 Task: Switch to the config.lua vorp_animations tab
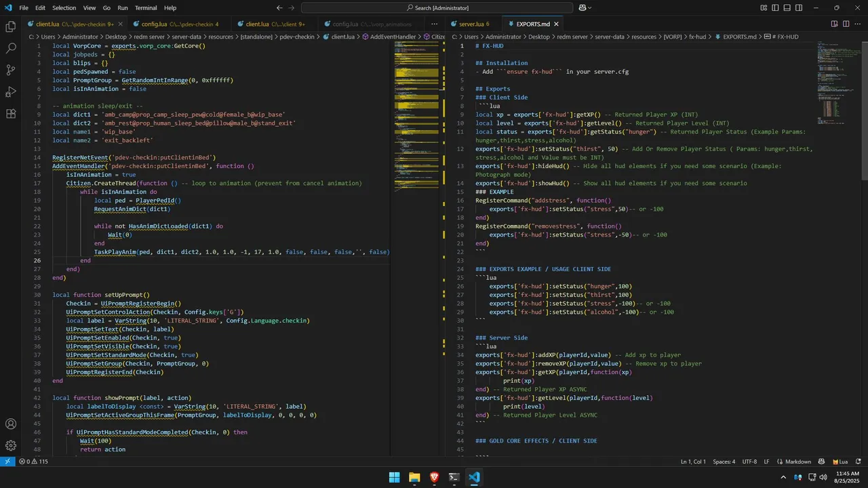(370, 24)
